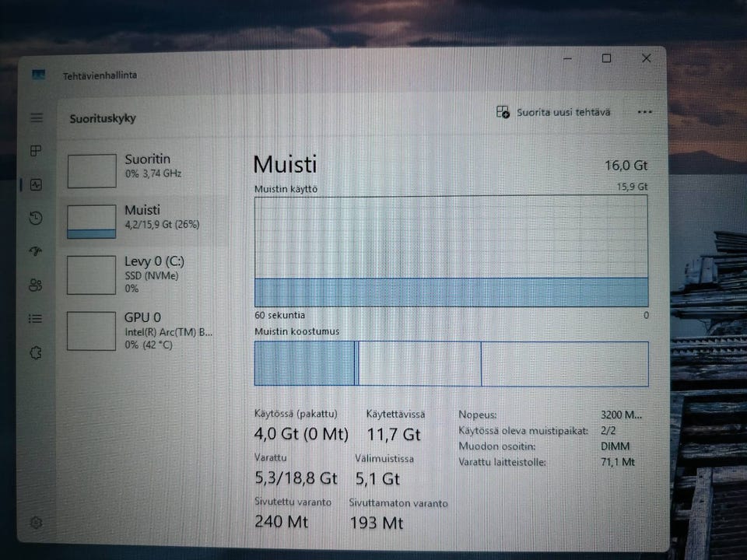This screenshot has height=560, width=747.
Task: Click the Muistin käyttö usage graph
Action: click(451, 251)
